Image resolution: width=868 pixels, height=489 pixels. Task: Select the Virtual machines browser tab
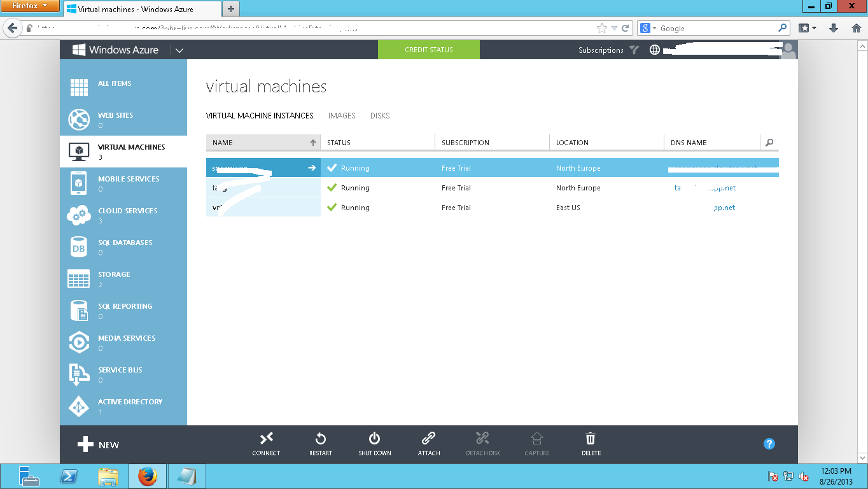[x=142, y=9]
